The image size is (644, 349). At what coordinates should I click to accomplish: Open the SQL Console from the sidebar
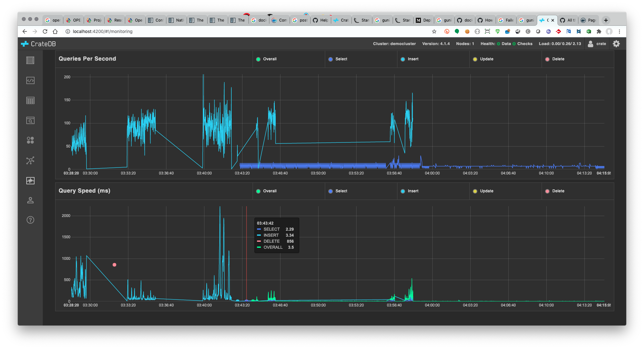pyautogui.click(x=30, y=80)
